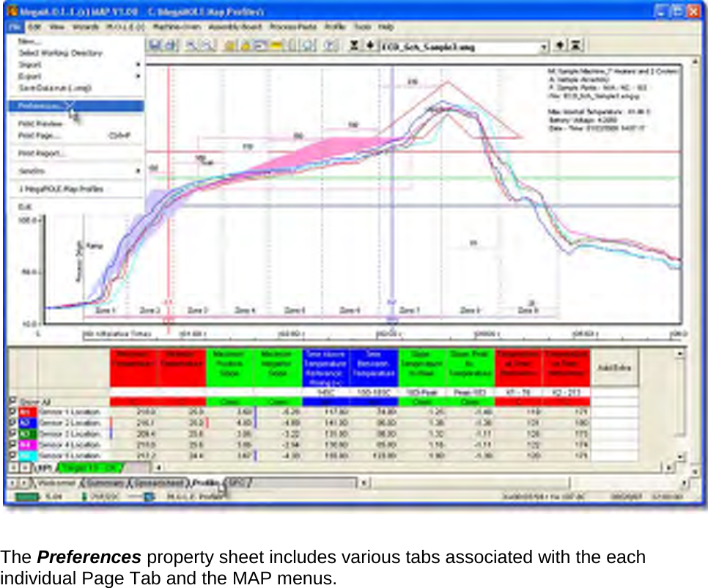Click the last hourglass icon on the toolbar

[x=575, y=45]
